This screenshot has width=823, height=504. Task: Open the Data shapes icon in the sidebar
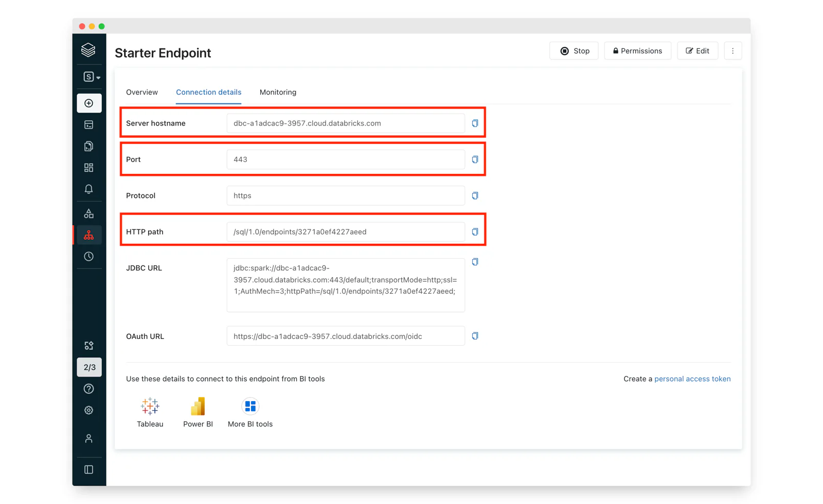(x=89, y=213)
